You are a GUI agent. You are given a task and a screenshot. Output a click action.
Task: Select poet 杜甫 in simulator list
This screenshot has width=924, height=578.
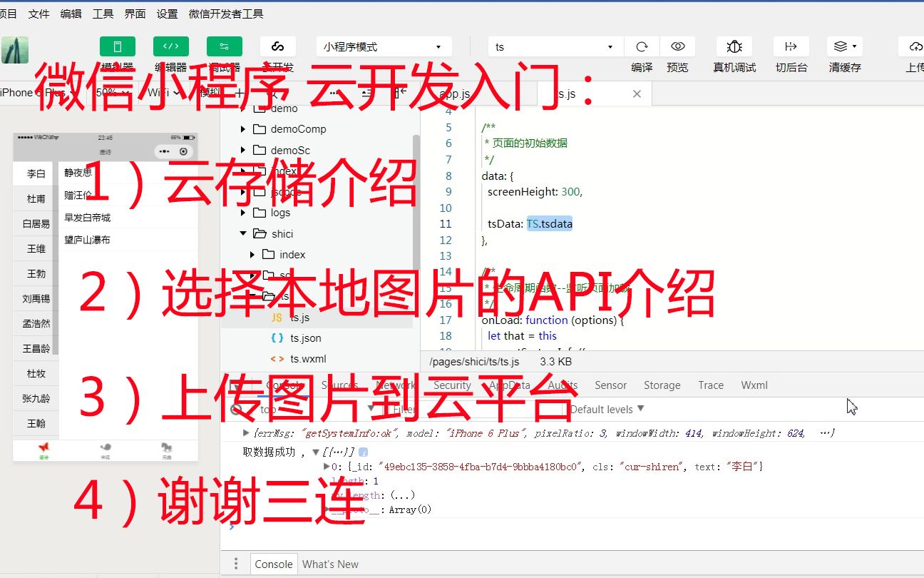[36, 198]
